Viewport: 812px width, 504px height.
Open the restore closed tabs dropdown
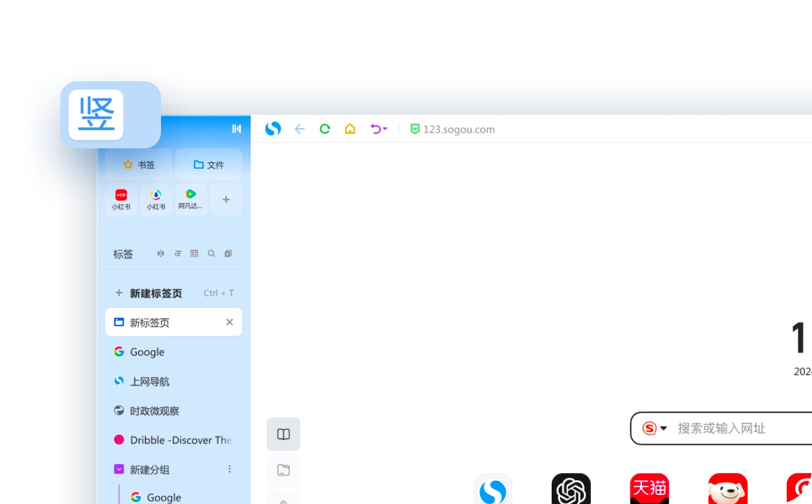(x=379, y=129)
